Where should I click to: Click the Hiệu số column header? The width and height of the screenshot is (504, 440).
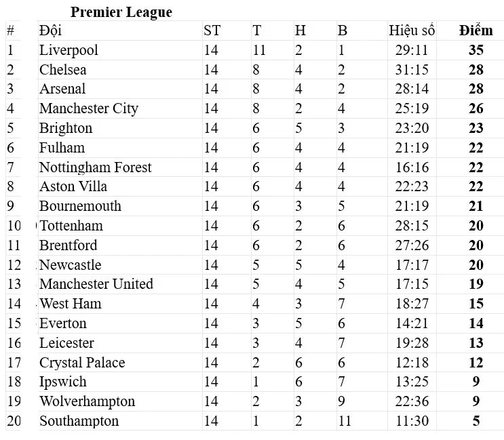(x=412, y=31)
